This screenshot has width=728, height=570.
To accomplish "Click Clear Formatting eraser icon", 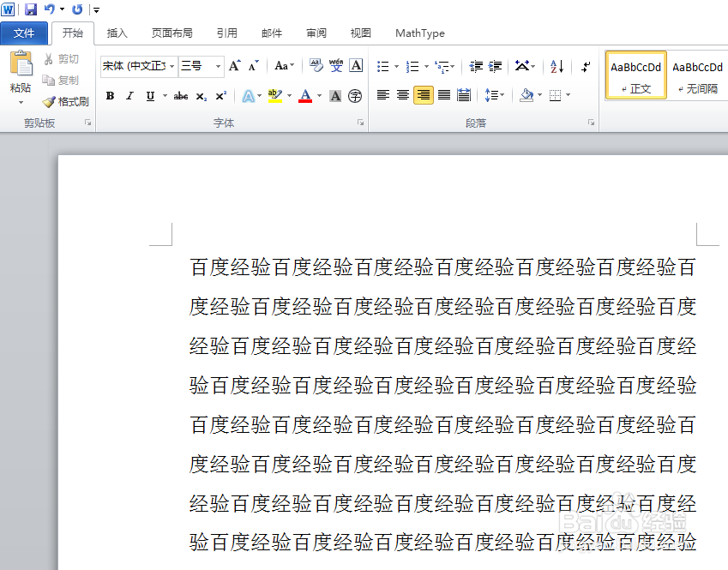I will pos(316,66).
